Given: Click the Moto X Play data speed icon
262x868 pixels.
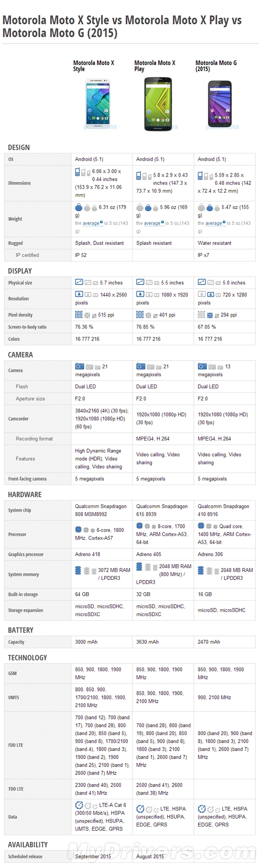Looking at the screenshot, I should (147, 809).
